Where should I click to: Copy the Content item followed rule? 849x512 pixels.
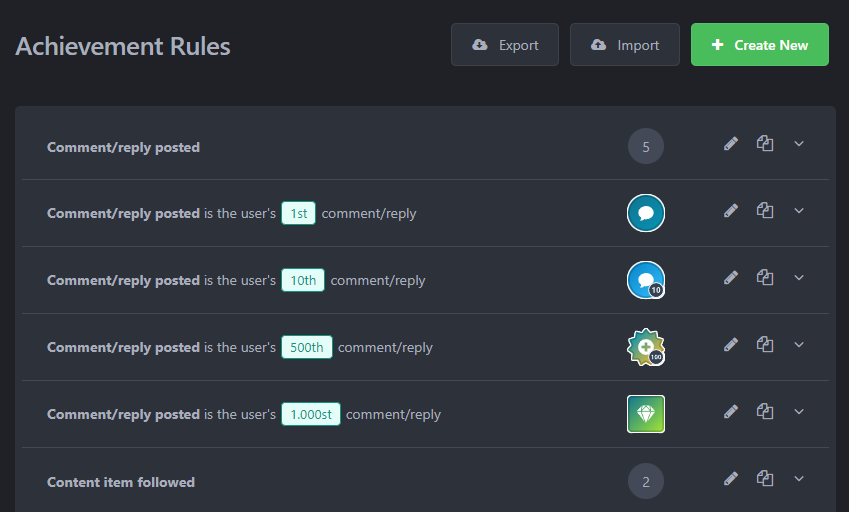point(765,478)
